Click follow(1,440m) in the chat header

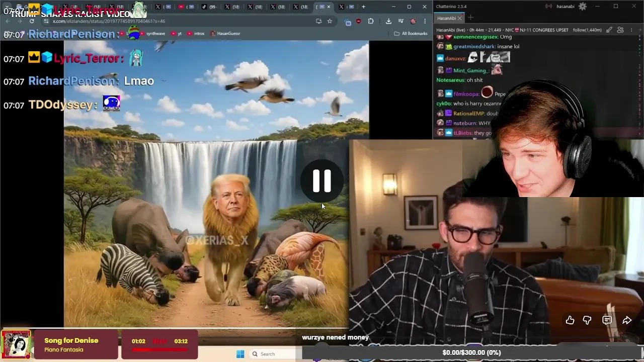click(587, 30)
